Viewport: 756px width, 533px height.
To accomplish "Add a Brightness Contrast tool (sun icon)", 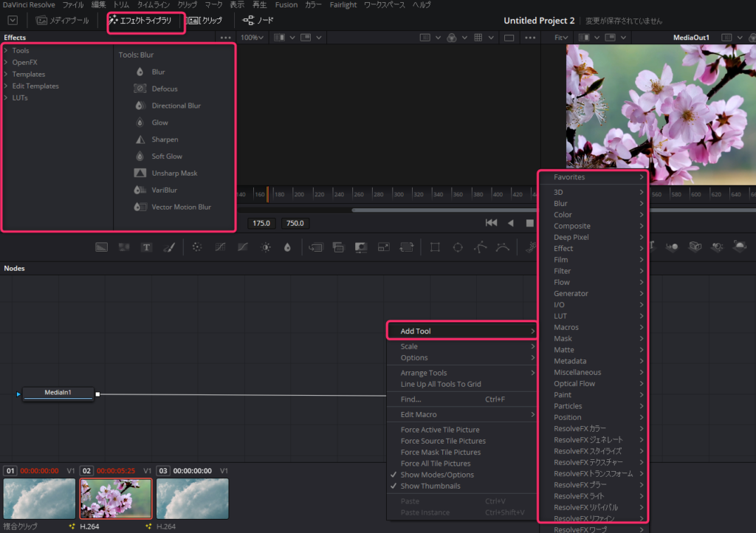I will point(266,247).
